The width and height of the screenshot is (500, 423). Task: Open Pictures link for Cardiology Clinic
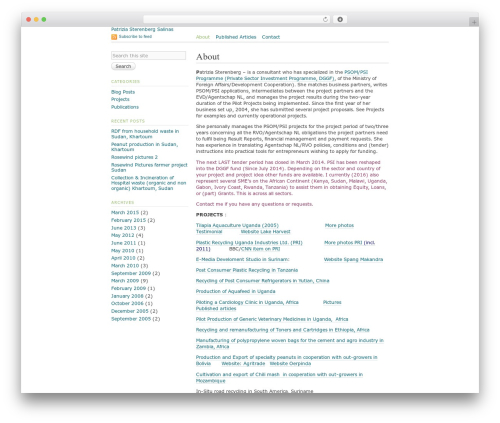[x=332, y=302]
